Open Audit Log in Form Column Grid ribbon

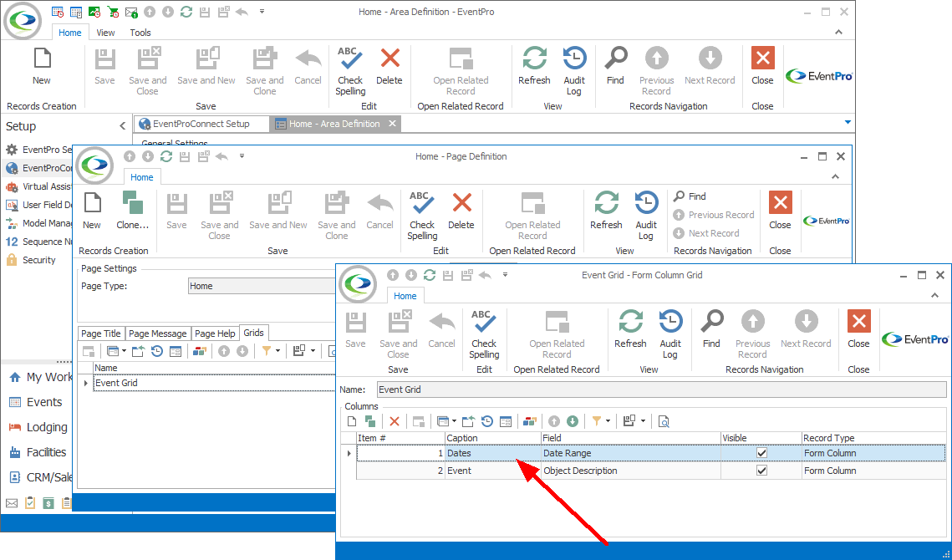(670, 334)
